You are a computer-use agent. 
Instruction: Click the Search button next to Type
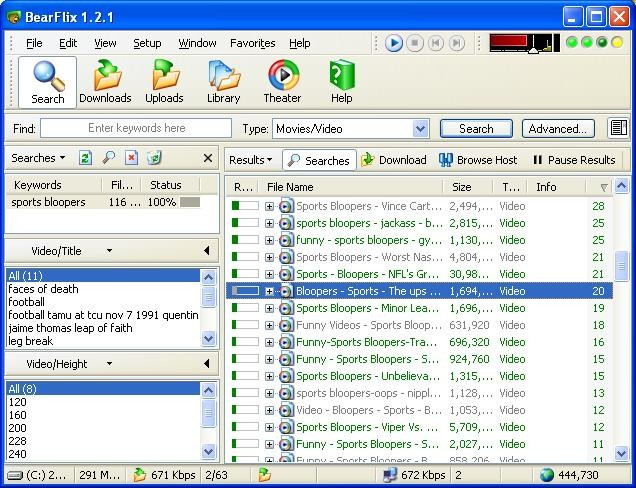click(476, 129)
